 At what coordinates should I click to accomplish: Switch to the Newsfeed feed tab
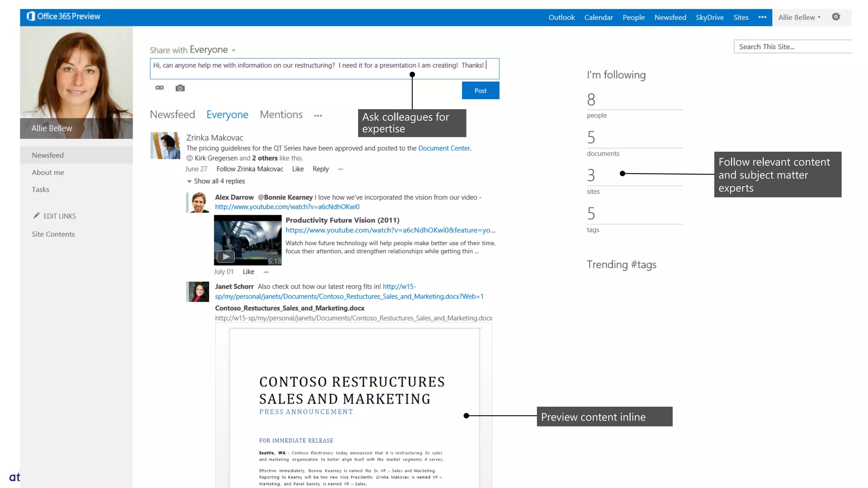172,115
